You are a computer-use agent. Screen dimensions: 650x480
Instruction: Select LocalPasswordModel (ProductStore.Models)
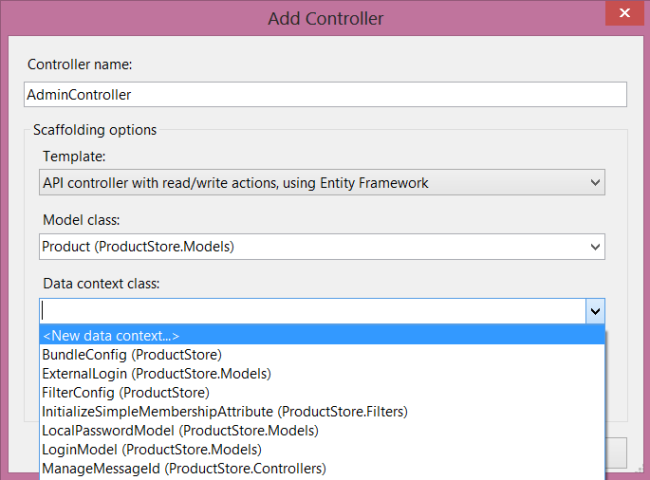(180, 430)
